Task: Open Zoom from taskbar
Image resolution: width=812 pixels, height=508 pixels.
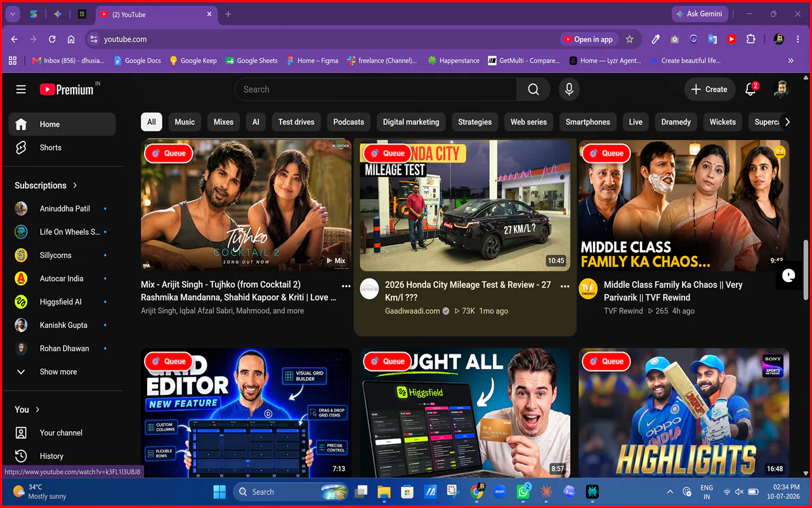Action: pos(499,491)
